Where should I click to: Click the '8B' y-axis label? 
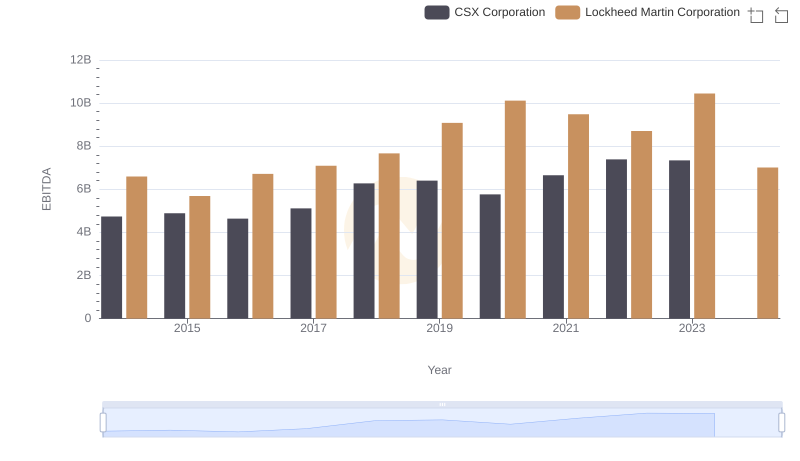coord(84,146)
